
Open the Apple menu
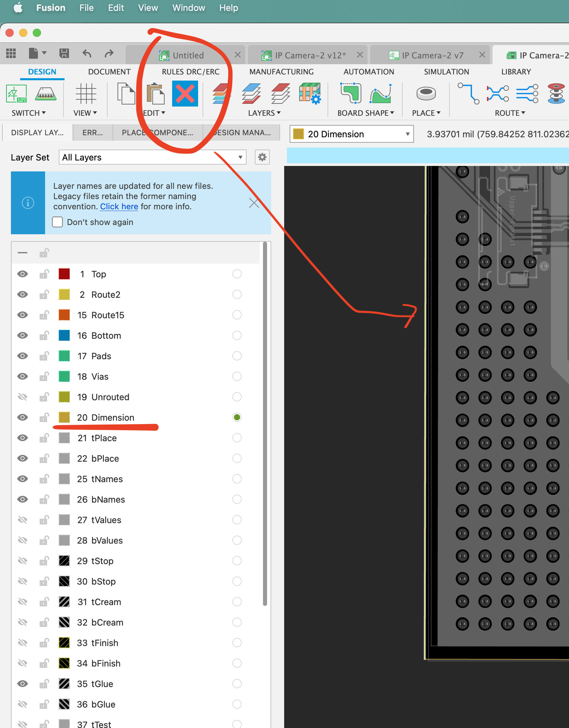(x=18, y=8)
